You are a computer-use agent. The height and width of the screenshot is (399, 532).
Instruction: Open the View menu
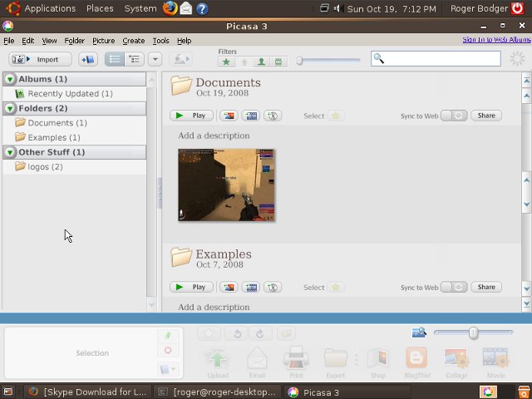pyautogui.click(x=49, y=41)
